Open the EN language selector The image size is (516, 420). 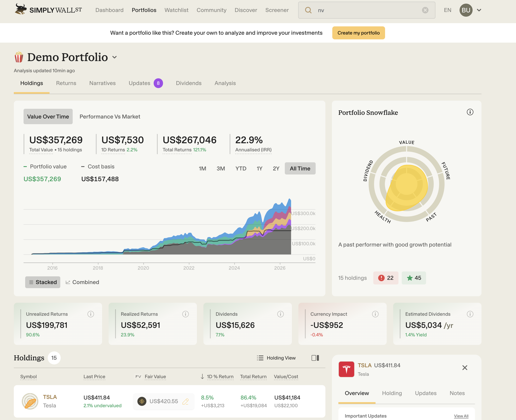pos(448,10)
